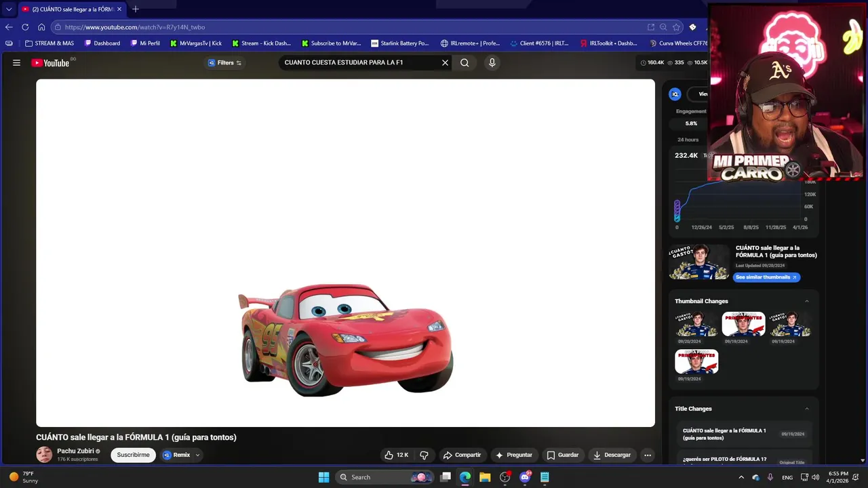
Task: Open the Windows Start menu
Action: pos(324,477)
